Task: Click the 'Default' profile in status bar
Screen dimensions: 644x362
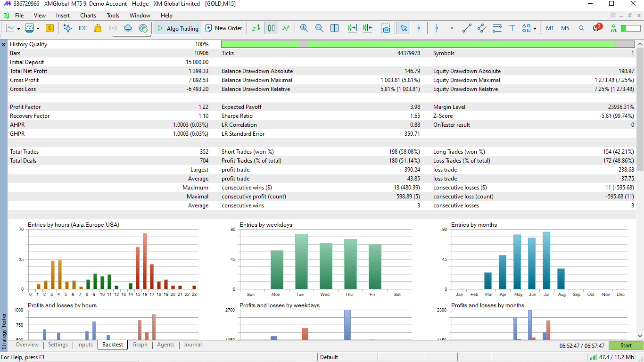Action: [329, 357]
